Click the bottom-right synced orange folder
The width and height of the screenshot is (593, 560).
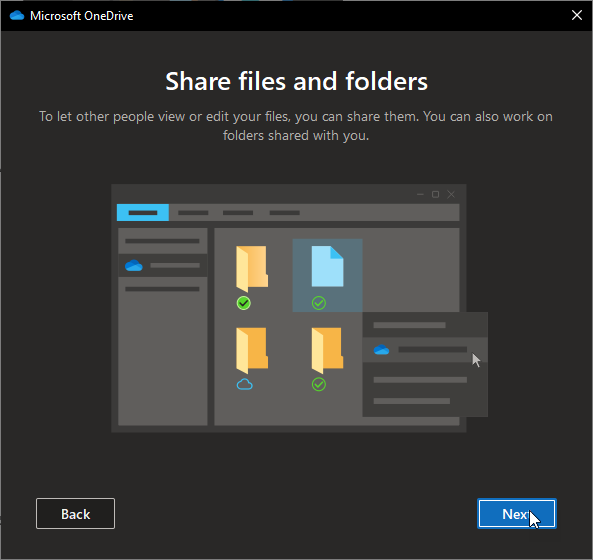coord(327,350)
